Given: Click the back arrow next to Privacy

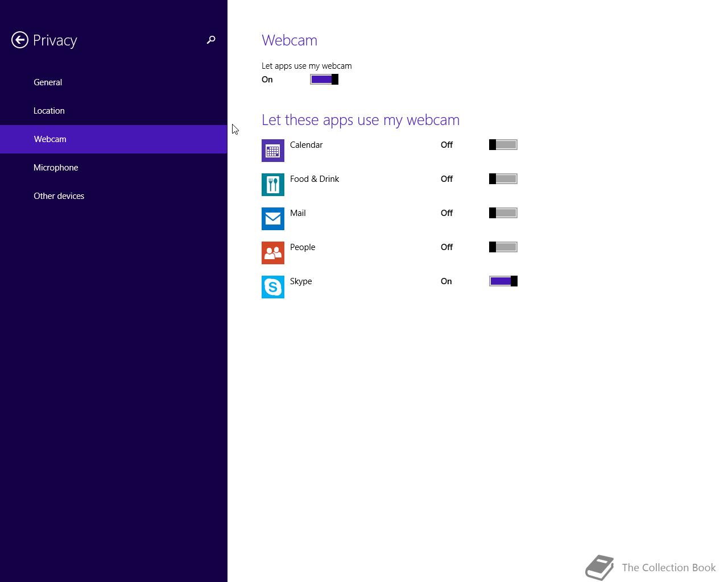Looking at the screenshot, I should tap(20, 40).
